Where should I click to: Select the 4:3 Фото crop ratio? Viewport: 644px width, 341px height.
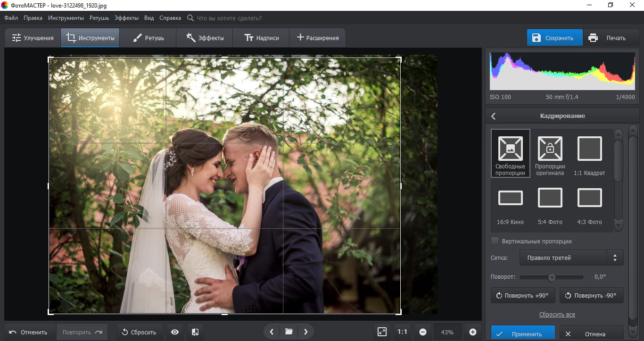pyautogui.click(x=589, y=203)
